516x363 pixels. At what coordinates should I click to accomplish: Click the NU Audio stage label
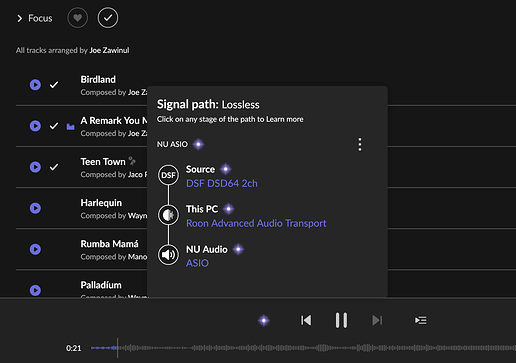(207, 249)
